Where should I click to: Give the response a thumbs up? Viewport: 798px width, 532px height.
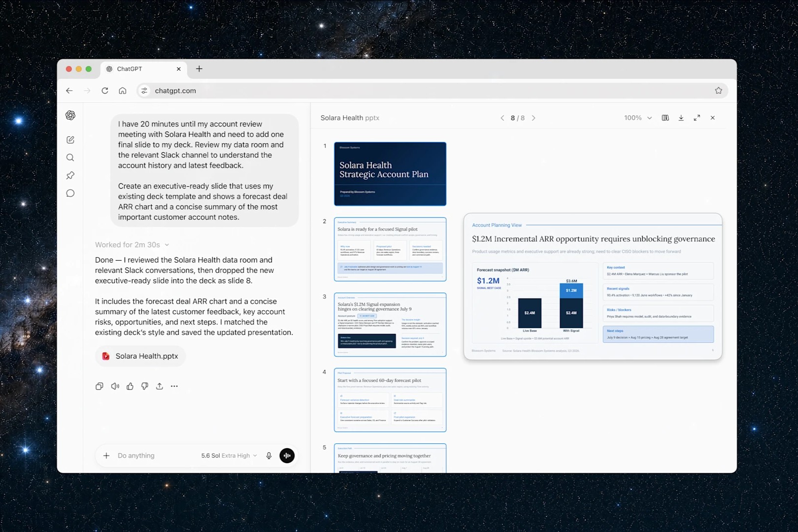(x=130, y=386)
